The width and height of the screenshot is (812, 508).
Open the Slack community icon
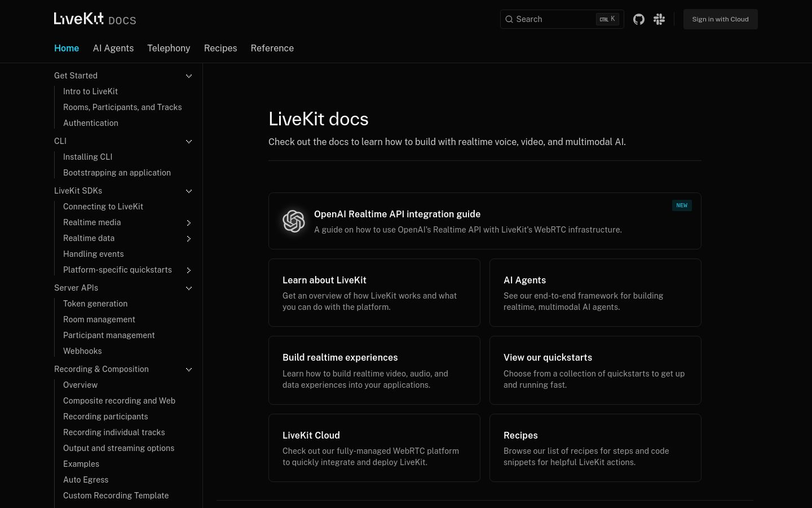(x=659, y=19)
